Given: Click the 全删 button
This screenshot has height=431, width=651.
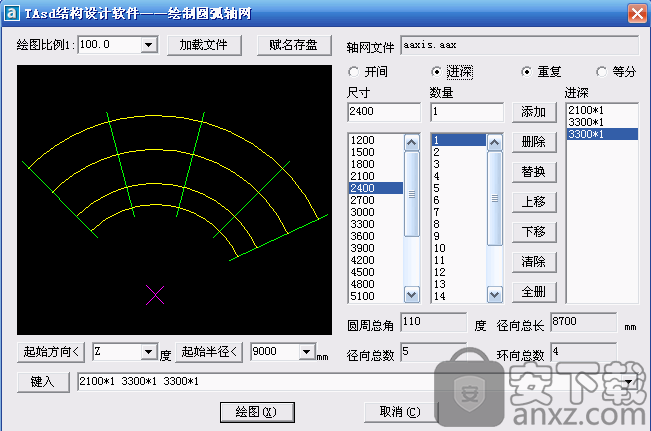Looking at the screenshot, I should click(x=534, y=292).
